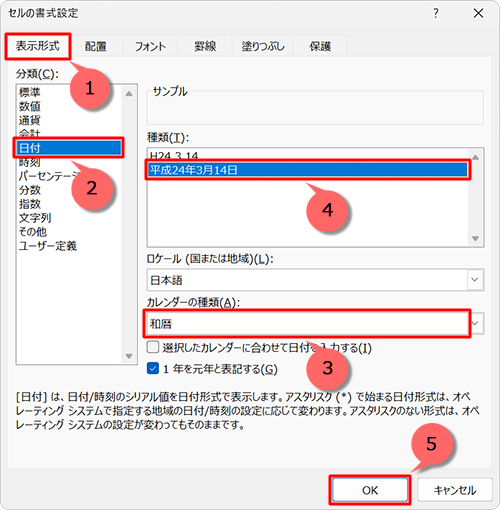Click type list scroll down arrow
This screenshot has width=500, height=510.
point(476,238)
